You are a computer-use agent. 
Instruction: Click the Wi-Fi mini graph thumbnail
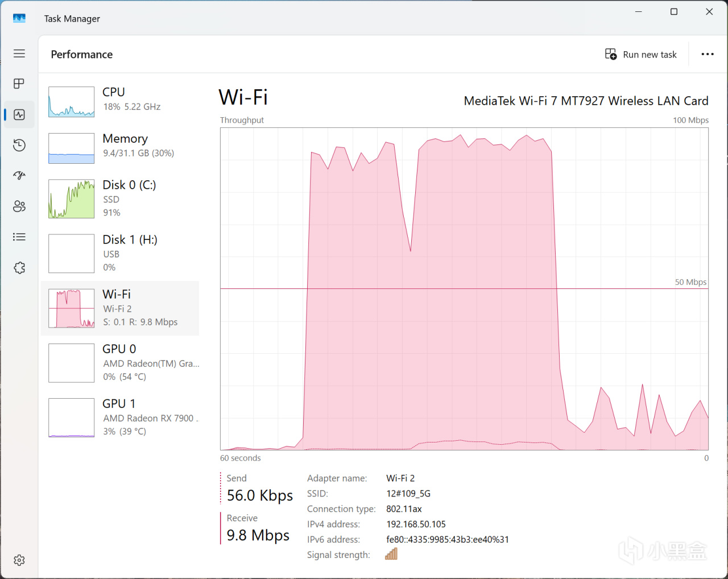72,308
